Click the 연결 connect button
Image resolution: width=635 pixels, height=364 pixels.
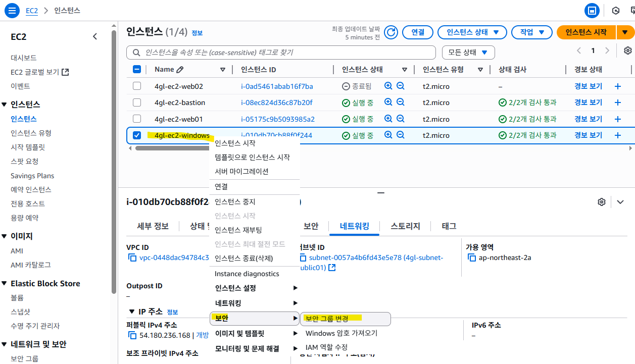click(418, 32)
